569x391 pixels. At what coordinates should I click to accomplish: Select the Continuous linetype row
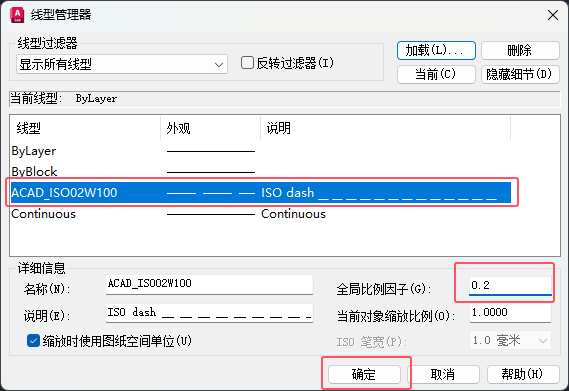pyautogui.click(x=261, y=214)
